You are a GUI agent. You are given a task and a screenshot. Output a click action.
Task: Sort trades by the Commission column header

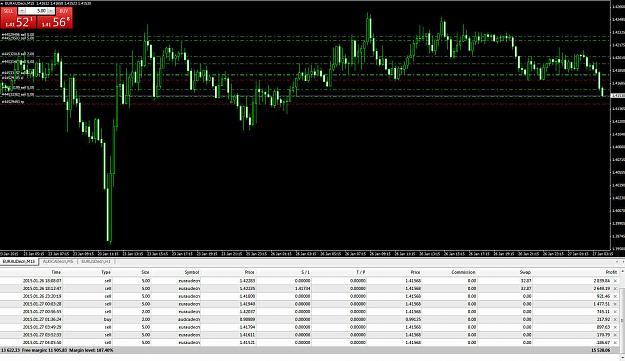pyautogui.click(x=464, y=272)
